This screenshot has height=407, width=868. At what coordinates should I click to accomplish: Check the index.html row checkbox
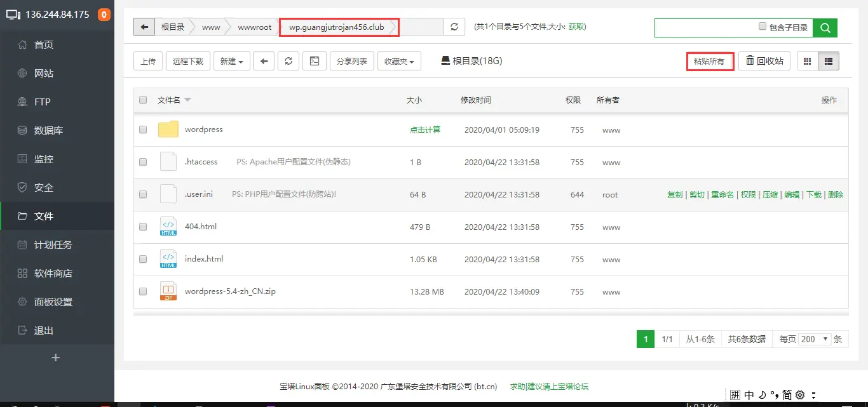click(x=143, y=259)
